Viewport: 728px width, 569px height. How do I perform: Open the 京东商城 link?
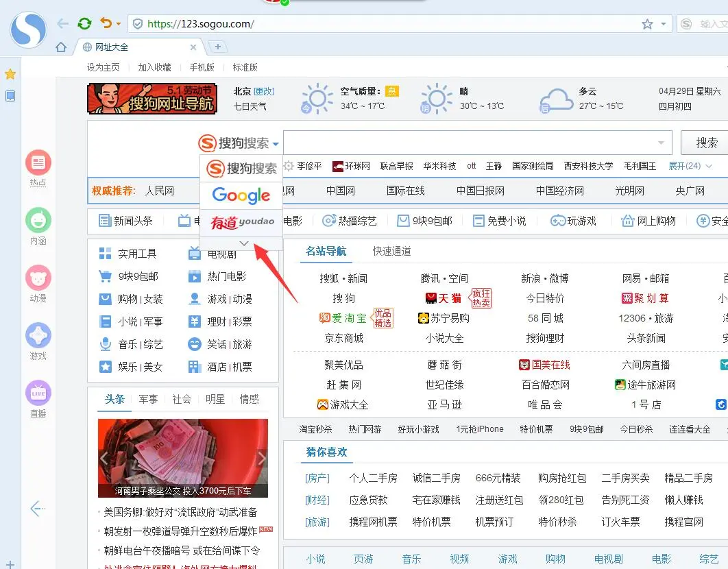click(344, 338)
